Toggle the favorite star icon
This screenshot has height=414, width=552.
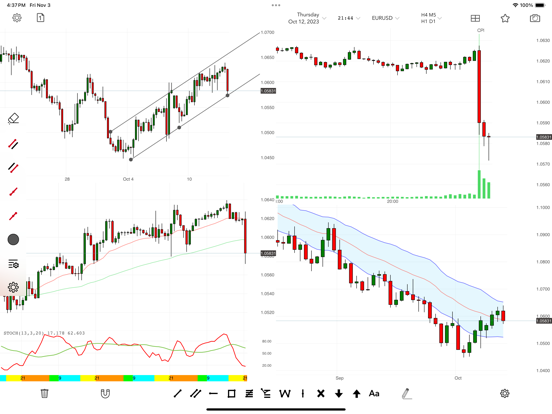click(x=505, y=18)
